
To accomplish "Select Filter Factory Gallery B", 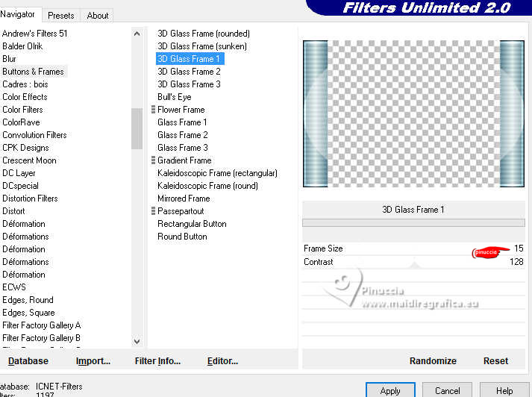I will (41, 338).
